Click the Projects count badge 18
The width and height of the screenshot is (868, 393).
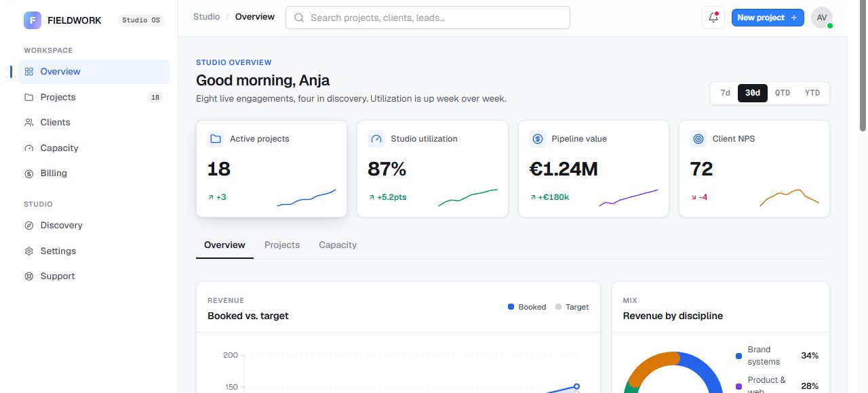pyautogui.click(x=155, y=98)
